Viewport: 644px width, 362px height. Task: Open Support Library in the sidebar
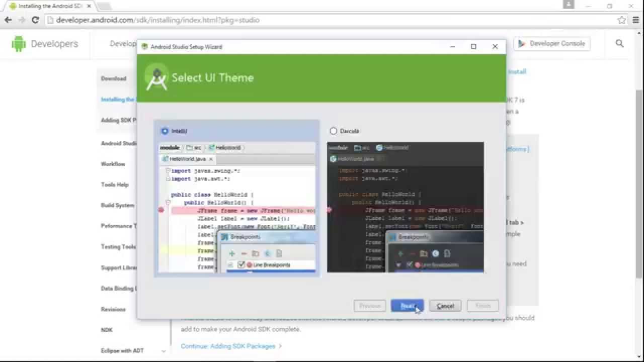[119, 267]
